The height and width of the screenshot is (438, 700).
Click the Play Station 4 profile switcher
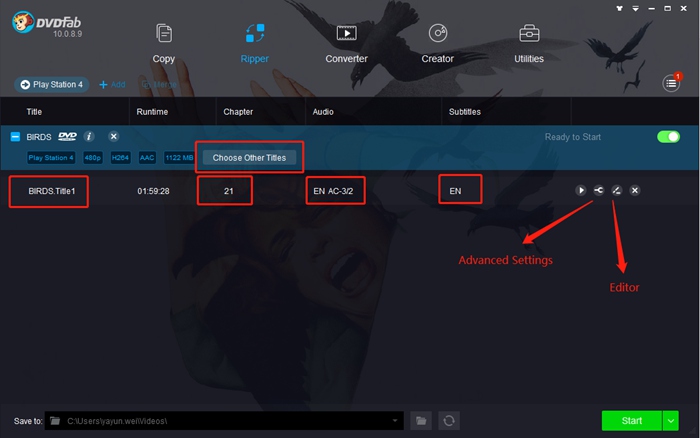(x=52, y=84)
